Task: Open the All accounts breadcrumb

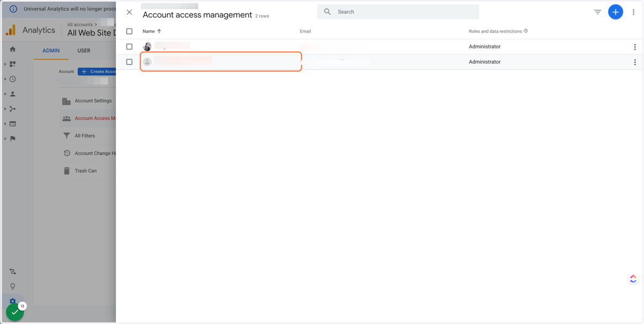Action: [82, 25]
